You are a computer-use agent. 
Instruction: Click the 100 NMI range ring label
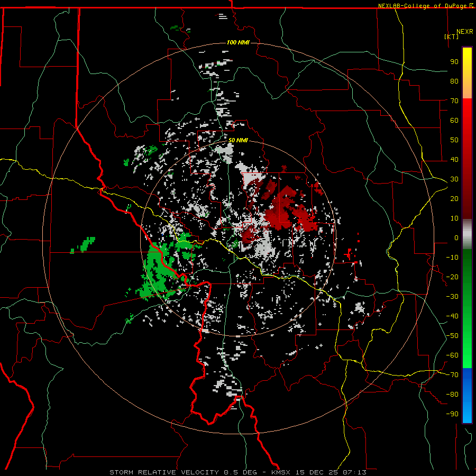pos(238,42)
